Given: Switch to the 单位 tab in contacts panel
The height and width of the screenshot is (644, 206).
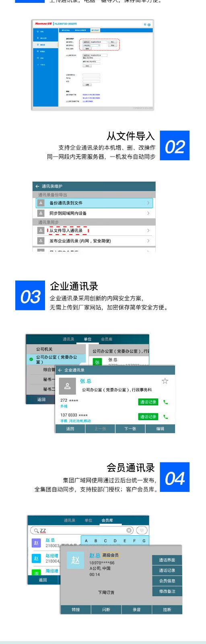Looking at the screenshot, I should click(88, 339).
